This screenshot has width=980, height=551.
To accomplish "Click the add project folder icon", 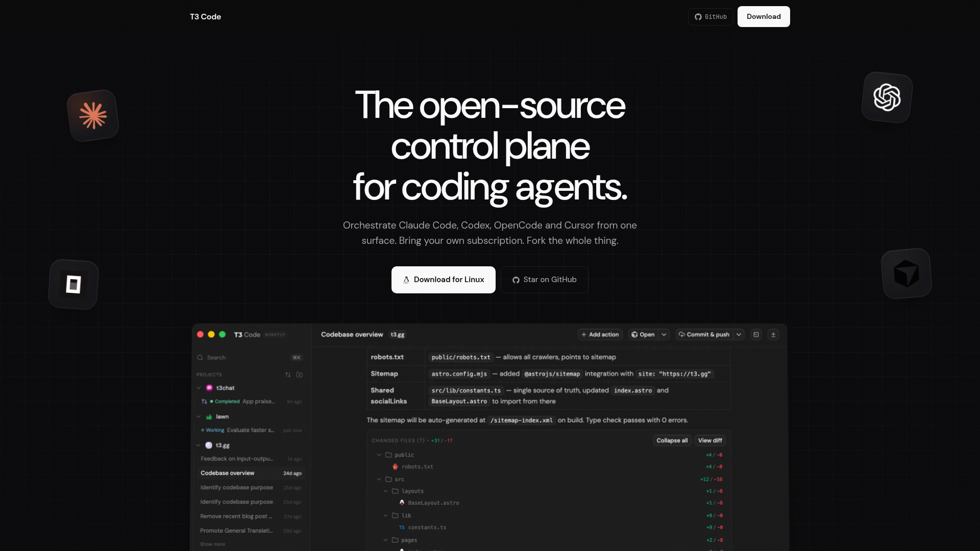I will [x=300, y=374].
